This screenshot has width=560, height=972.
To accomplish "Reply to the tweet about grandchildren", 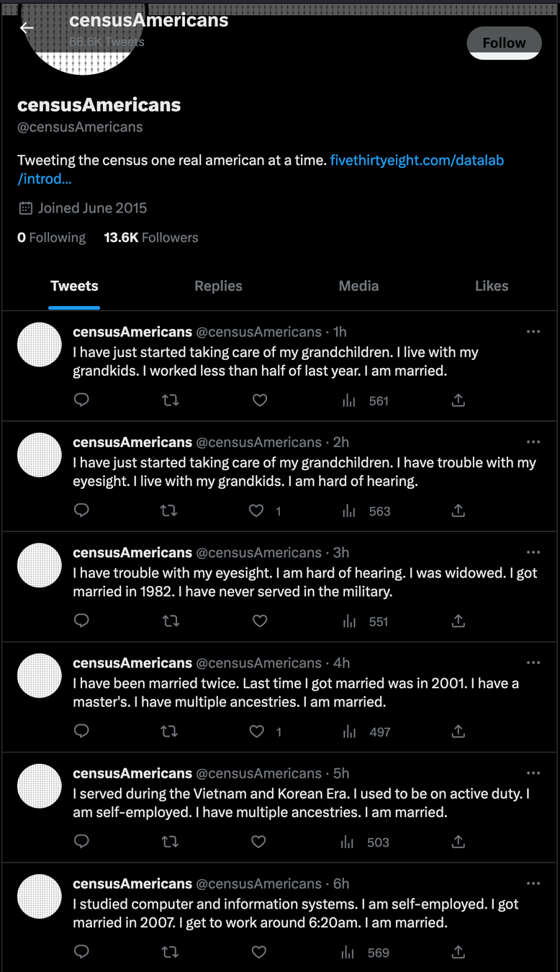I will pyautogui.click(x=81, y=400).
